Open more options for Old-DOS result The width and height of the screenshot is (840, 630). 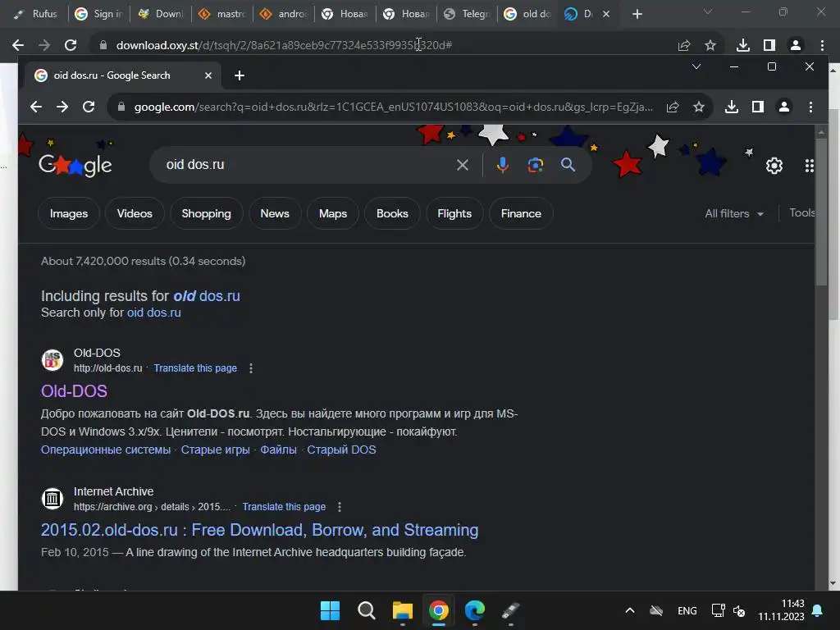(x=251, y=368)
